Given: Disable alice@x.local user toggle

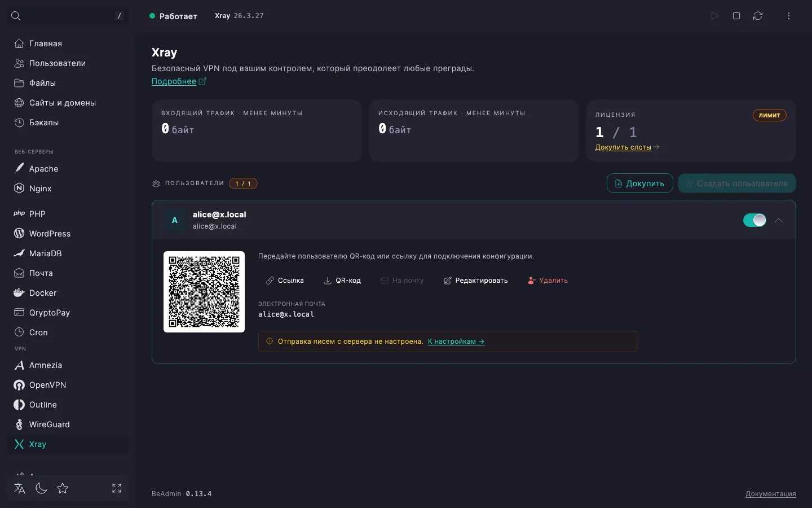Looking at the screenshot, I should [x=754, y=220].
